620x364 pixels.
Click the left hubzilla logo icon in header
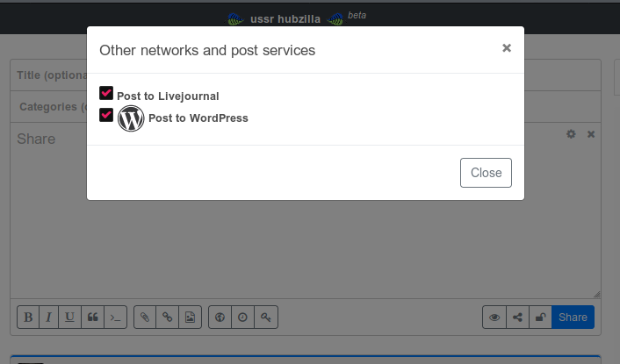[235, 19]
